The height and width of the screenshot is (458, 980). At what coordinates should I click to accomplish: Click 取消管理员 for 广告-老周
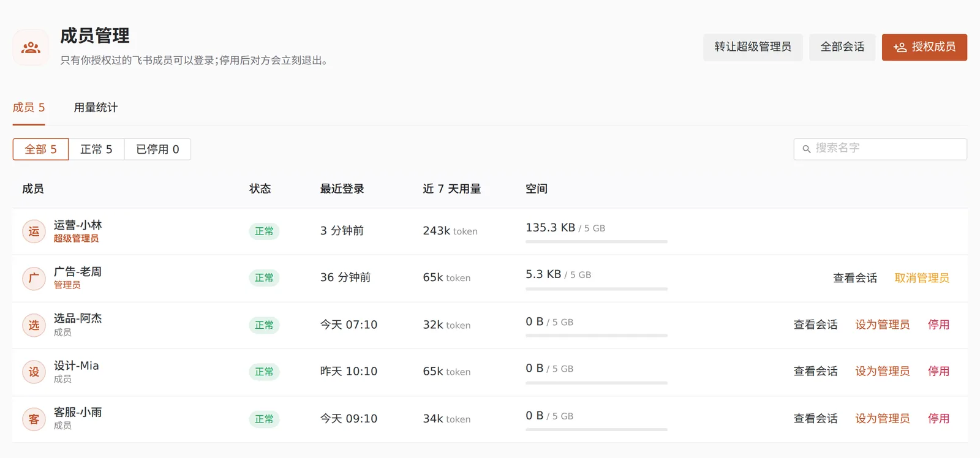pos(922,278)
